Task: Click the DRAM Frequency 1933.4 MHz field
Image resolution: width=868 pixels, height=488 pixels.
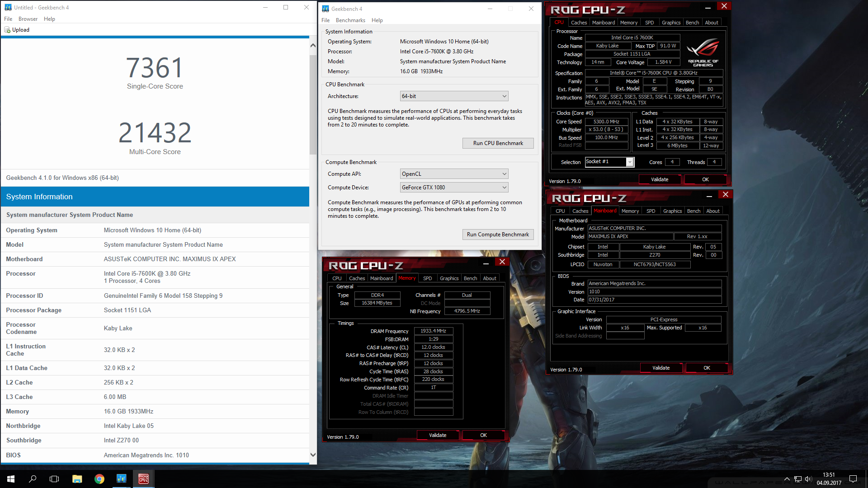Action: pyautogui.click(x=433, y=331)
